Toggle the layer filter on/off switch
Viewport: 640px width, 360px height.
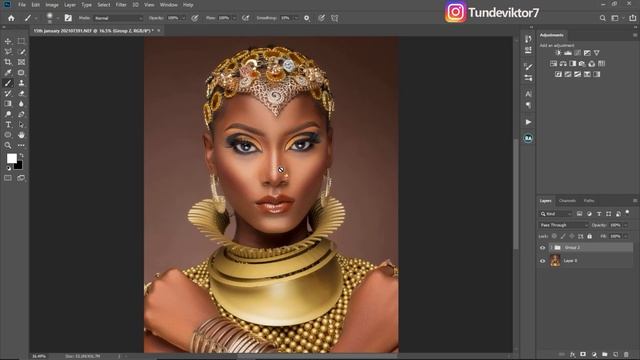[627, 213]
